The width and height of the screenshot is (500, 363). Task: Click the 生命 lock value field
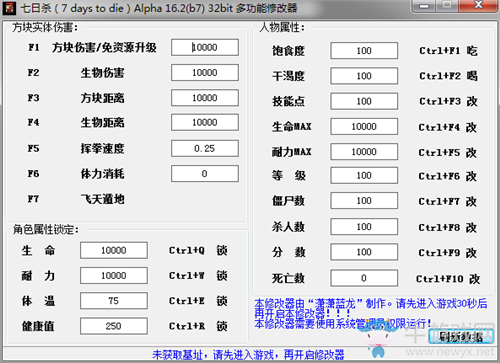[114, 250]
